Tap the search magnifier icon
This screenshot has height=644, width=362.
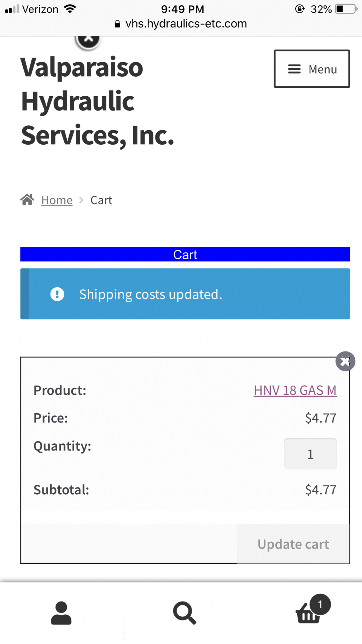pos(185,613)
